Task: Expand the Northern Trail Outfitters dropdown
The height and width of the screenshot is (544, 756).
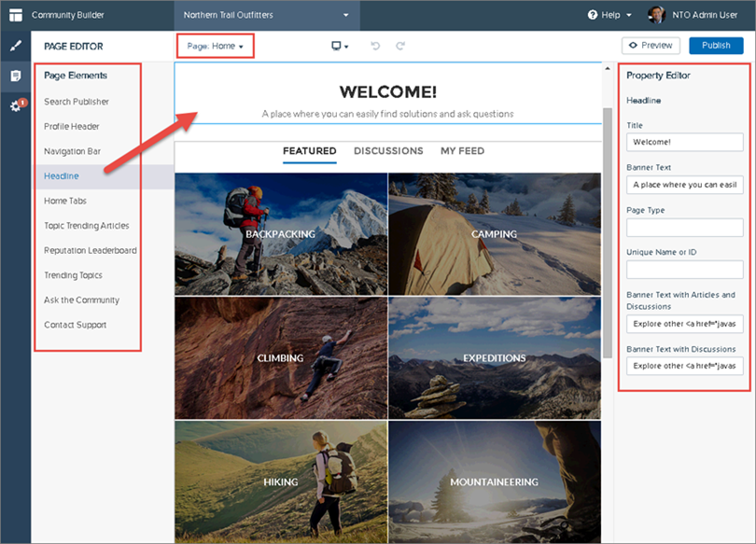Action: [x=266, y=15]
